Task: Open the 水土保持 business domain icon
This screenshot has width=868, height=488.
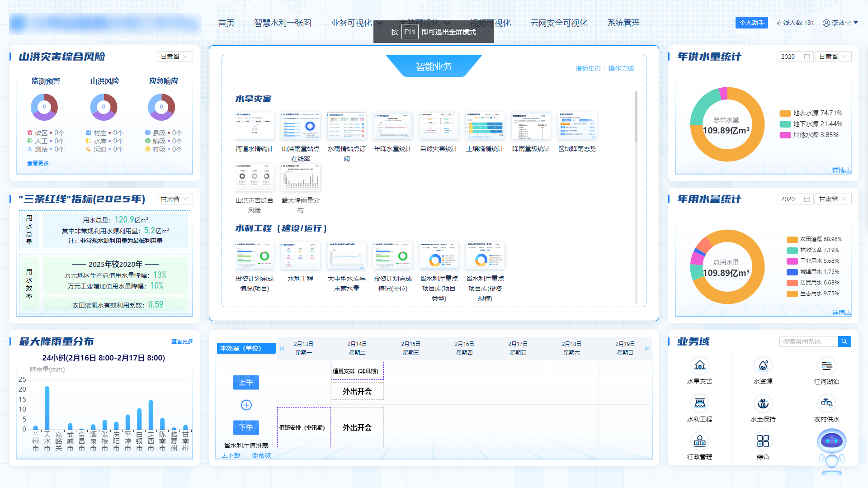Action: (x=763, y=403)
